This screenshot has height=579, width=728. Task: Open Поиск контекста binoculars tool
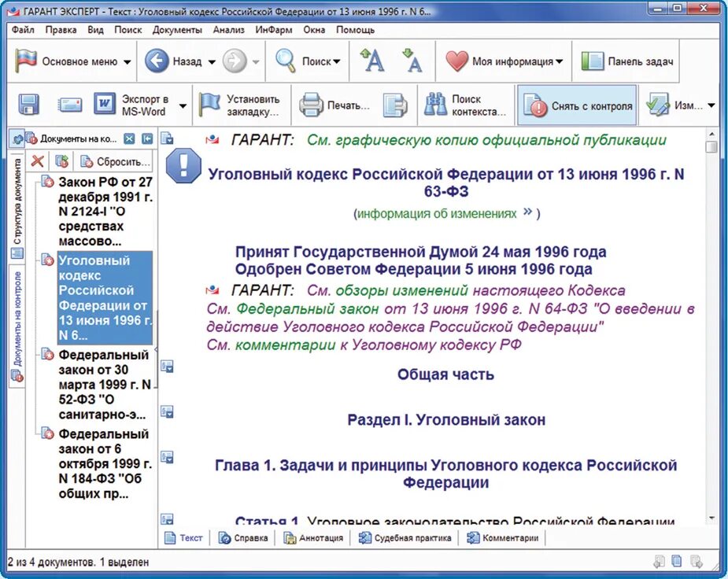435,105
